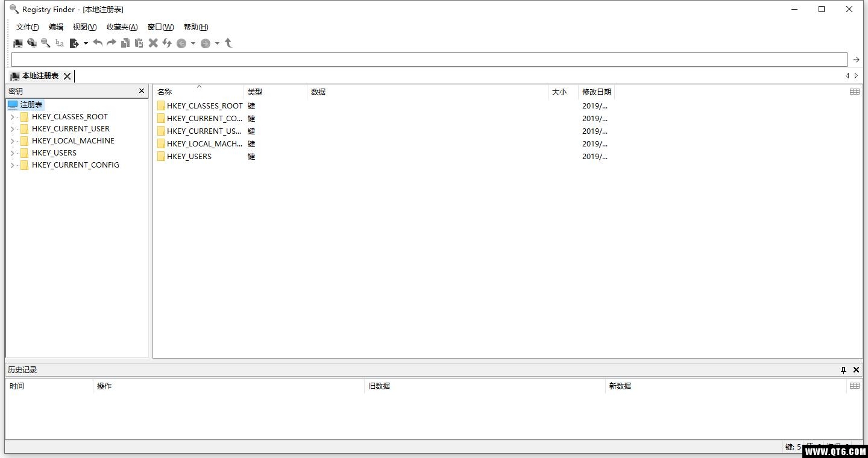Sort by the 数据 column header
Image resolution: width=868 pixels, height=458 pixels.
(x=427, y=92)
